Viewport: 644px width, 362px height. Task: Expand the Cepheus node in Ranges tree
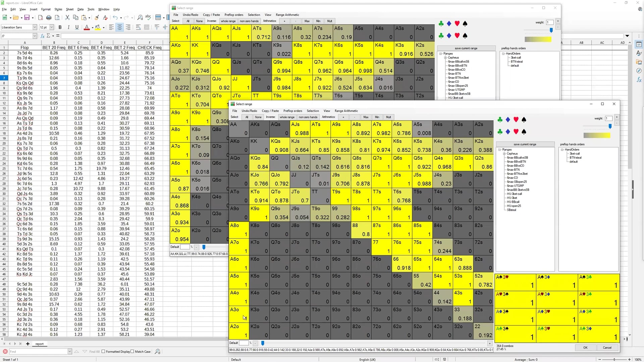[504, 154]
